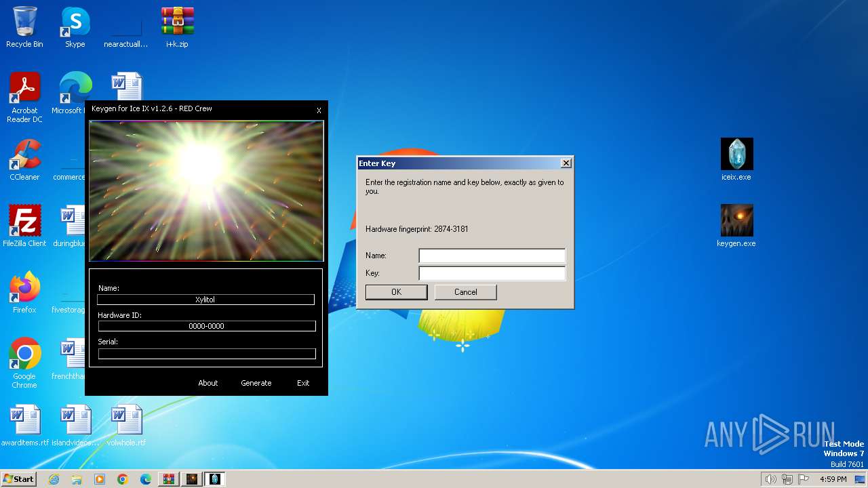Screen dimensions: 868x488
Task: Cancel the Enter Key dialog
Action: pyautogui.click(x=466, y=292)
